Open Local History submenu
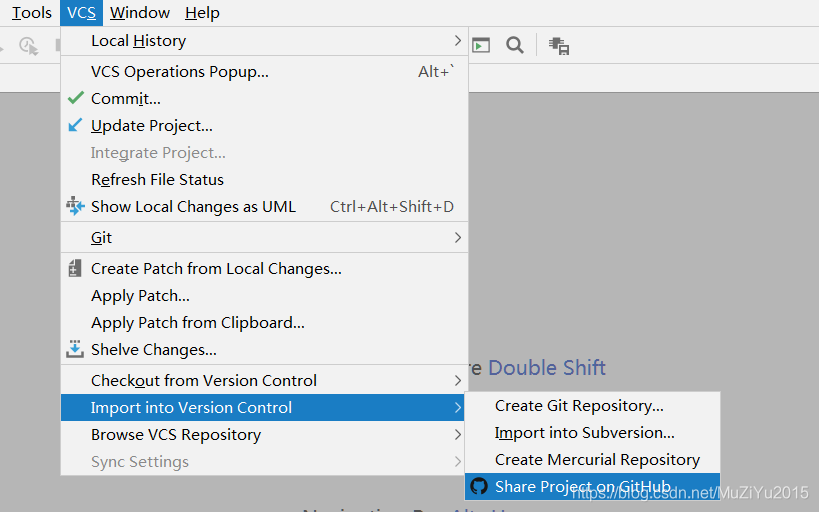819x512 pixels. click(x=264, y=41)
